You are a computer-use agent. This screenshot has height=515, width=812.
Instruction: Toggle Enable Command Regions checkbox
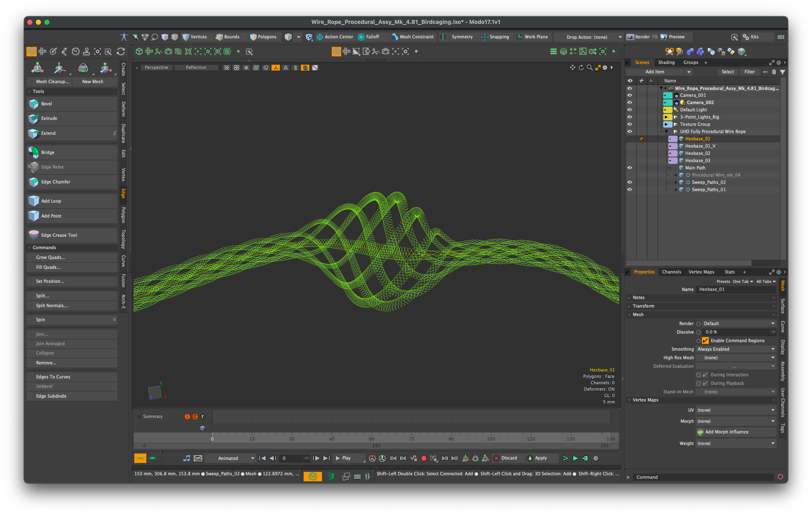[705, 340]
